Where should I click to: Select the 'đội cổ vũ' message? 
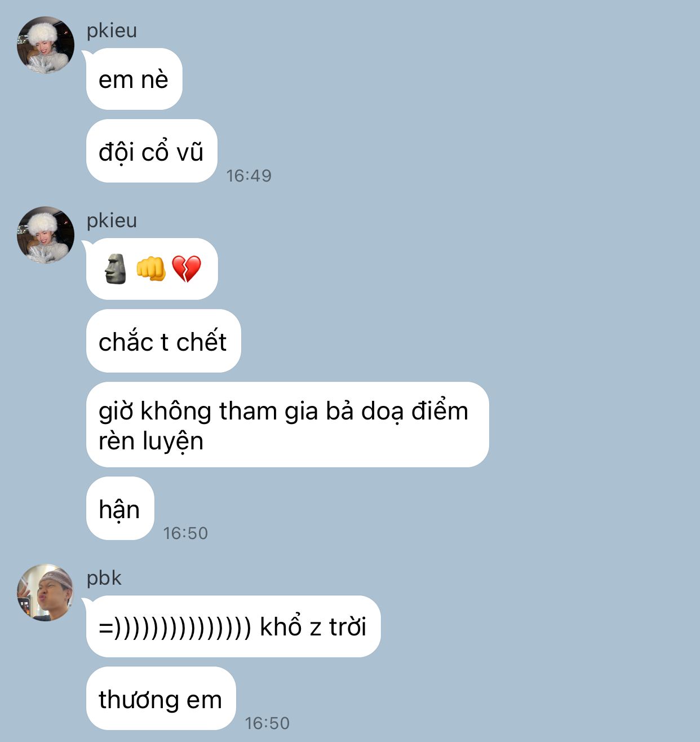coord(152,151)
